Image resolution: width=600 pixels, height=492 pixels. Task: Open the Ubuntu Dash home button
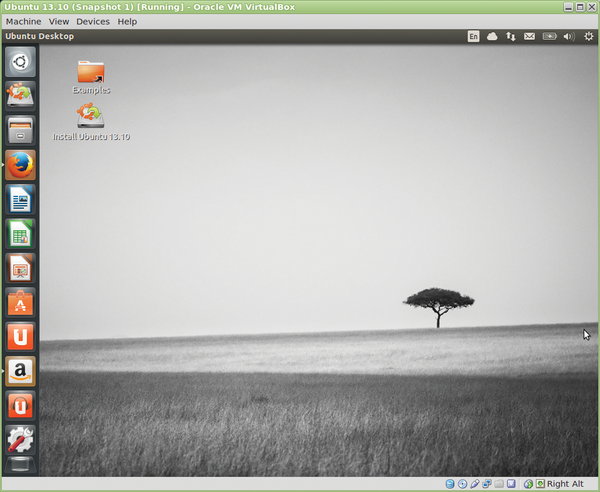pyautogui.click(x=20, y=62)
